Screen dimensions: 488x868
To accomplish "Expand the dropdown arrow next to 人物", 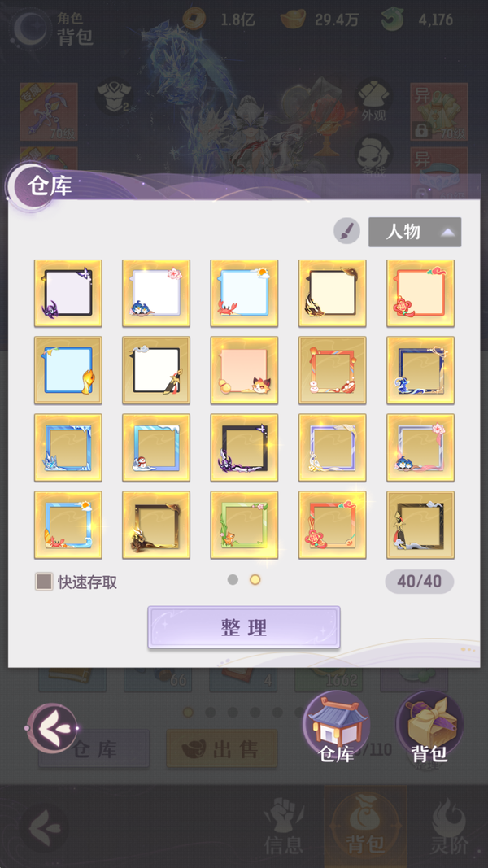I will click(447, 233).
